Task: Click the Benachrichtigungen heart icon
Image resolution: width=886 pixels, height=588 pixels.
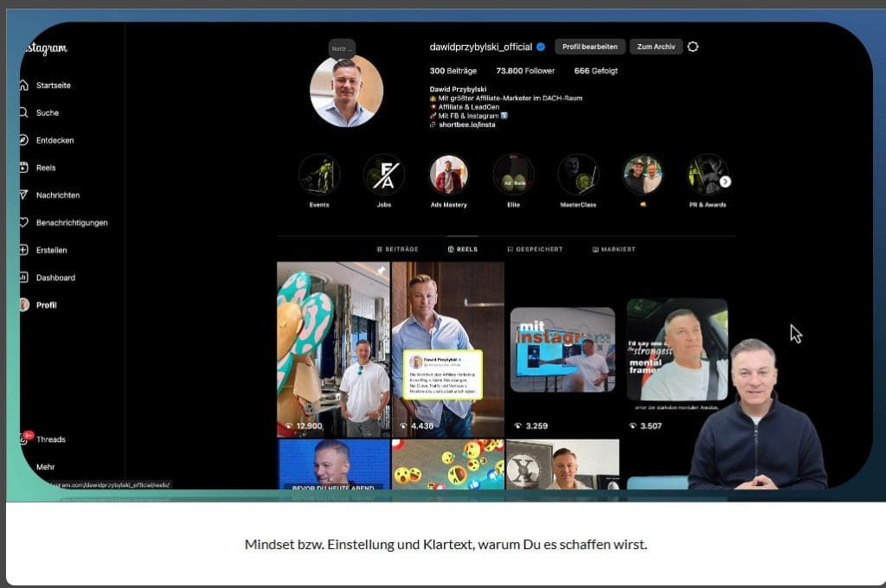Action: point(23,222)
